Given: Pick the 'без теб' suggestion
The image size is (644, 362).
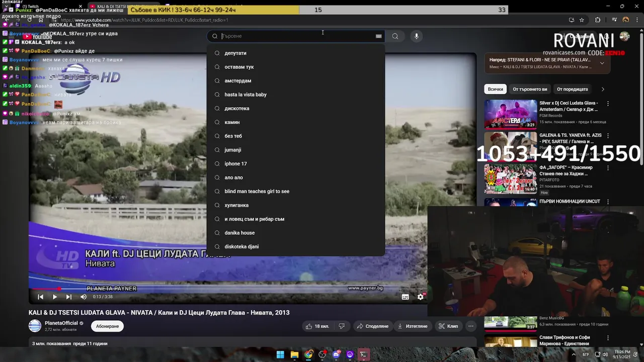Looking at the screenshot, I should (296, 136).
